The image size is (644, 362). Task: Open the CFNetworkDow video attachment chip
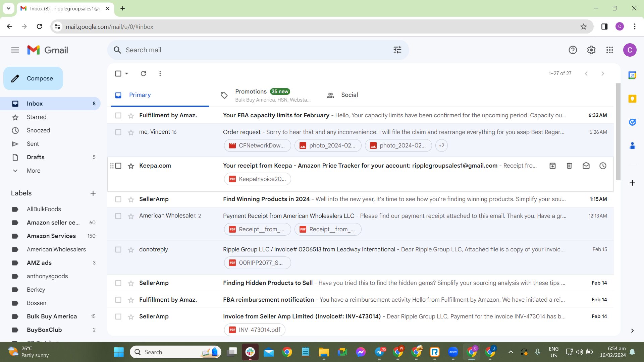[x=258, y=145]
